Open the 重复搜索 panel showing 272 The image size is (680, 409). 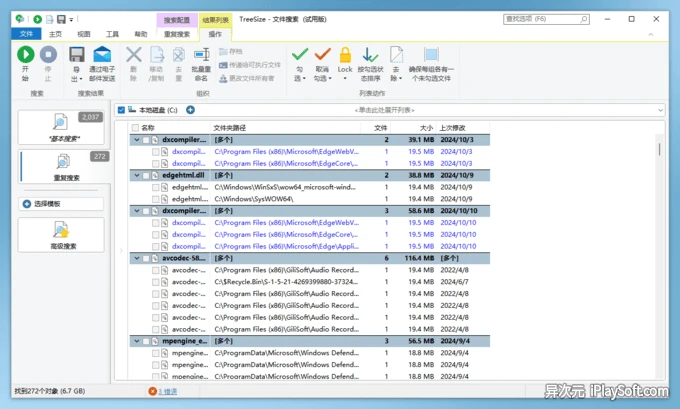[x=63, y=167]
